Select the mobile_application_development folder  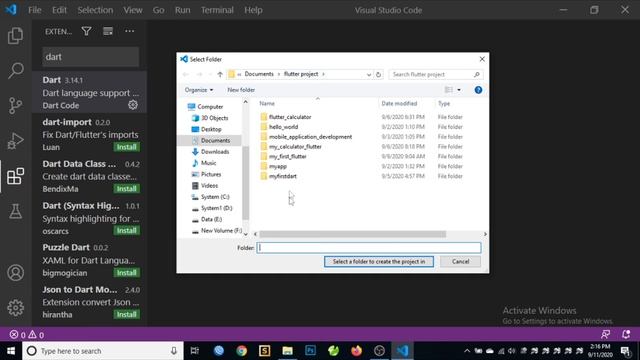pyautogui.click(x=310, y=137)
